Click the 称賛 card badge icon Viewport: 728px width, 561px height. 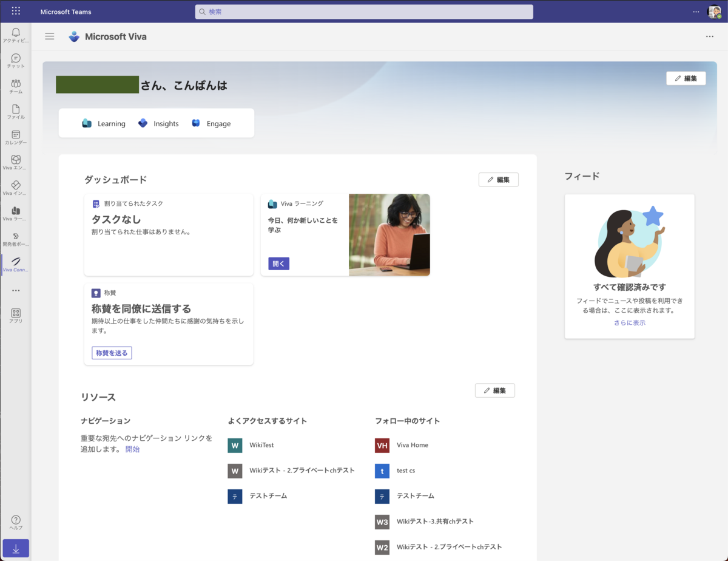pyautogui.click(x=96, y=293)
